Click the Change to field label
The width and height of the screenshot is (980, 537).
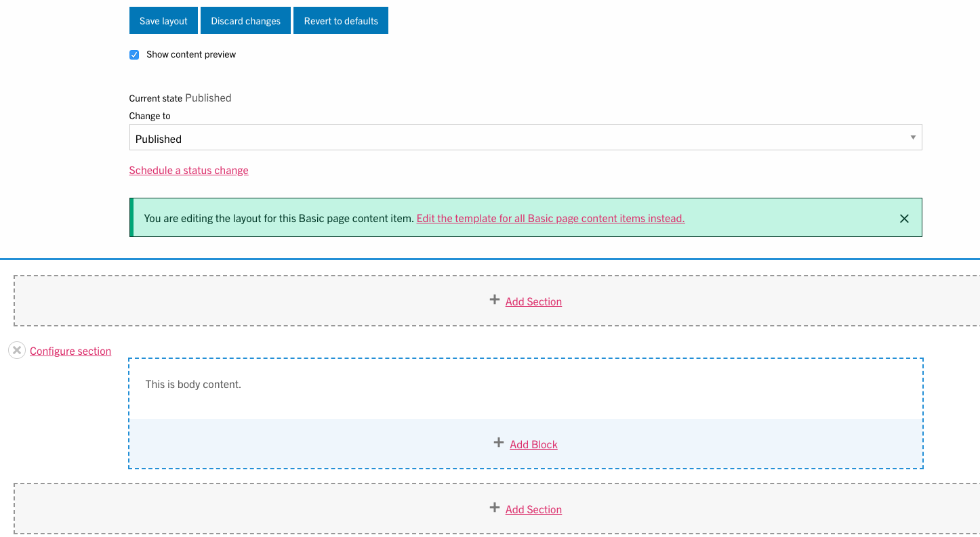[x=150, y=116]
